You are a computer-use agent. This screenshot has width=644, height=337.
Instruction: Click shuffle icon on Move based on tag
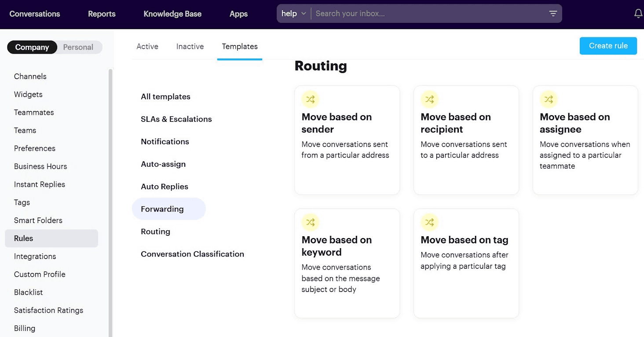click(x=429, y=222)
